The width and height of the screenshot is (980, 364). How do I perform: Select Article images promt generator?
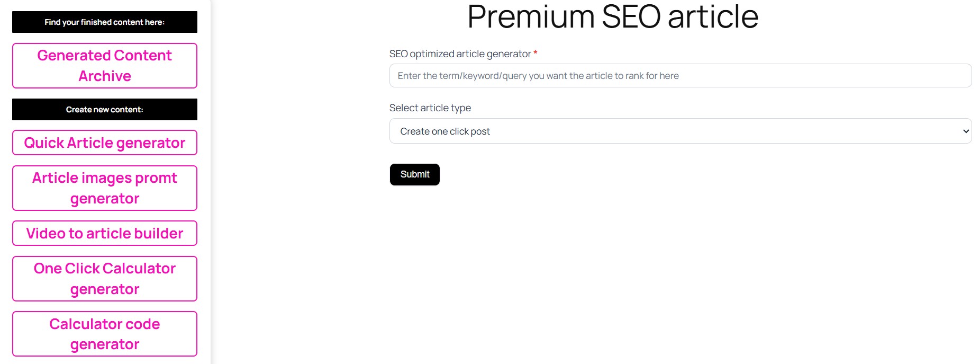(104, 188)
